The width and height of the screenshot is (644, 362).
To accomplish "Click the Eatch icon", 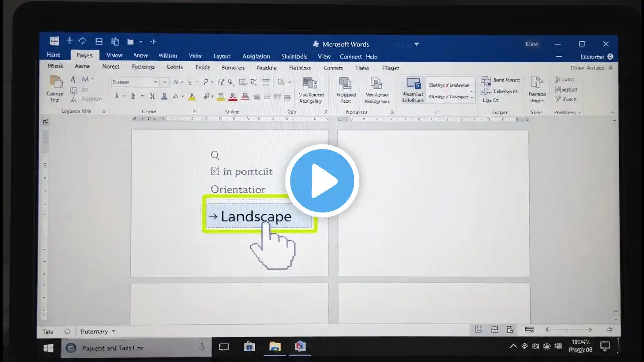I will pyautogui.click(x=557, y=99).
